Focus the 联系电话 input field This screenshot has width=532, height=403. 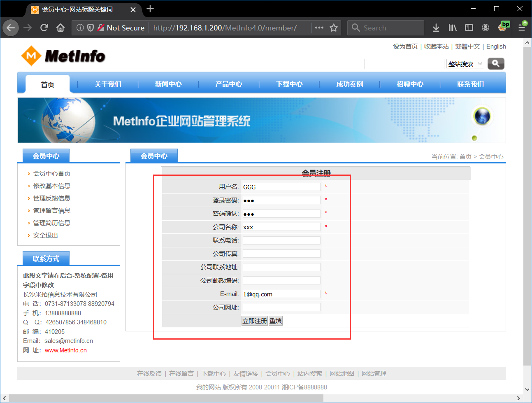point(281,240)
